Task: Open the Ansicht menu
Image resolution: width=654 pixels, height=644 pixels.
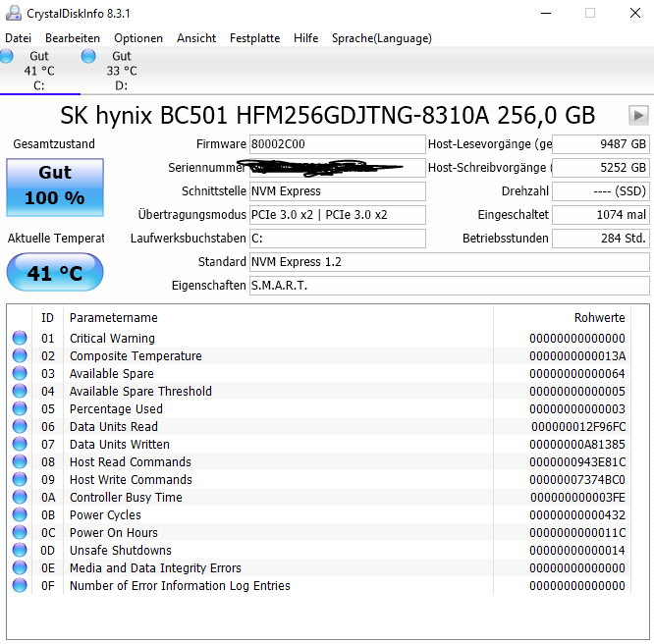Action: [196, 38]
